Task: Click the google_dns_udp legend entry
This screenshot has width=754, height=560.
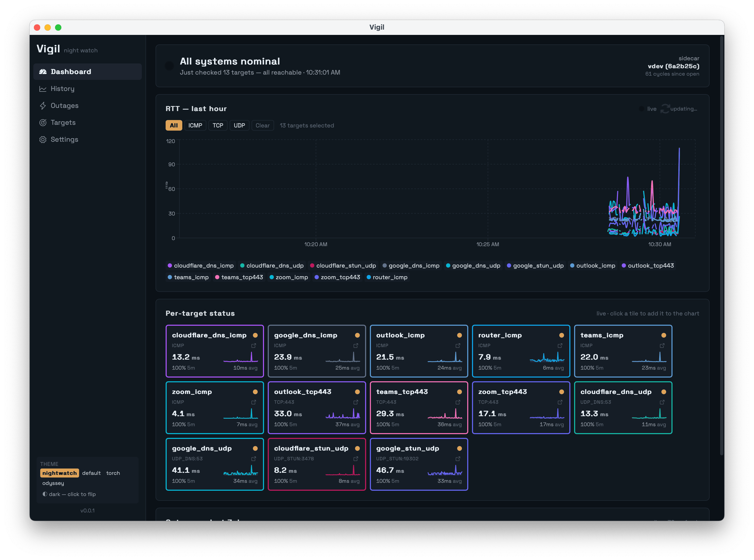Action: 473,266
